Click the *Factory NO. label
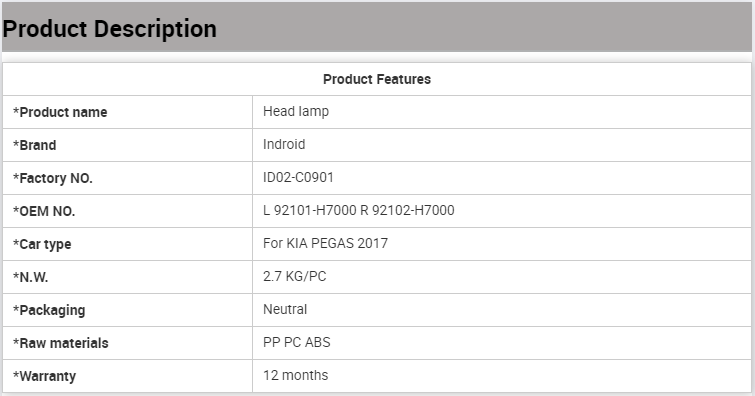755x396 pixels. point(53,178)
